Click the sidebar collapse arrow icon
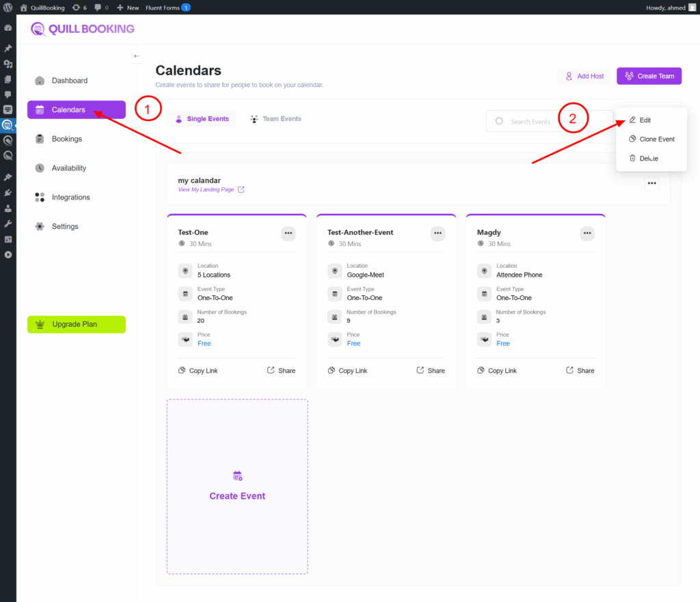Viewport: 700px width, 602px height. 137,56
